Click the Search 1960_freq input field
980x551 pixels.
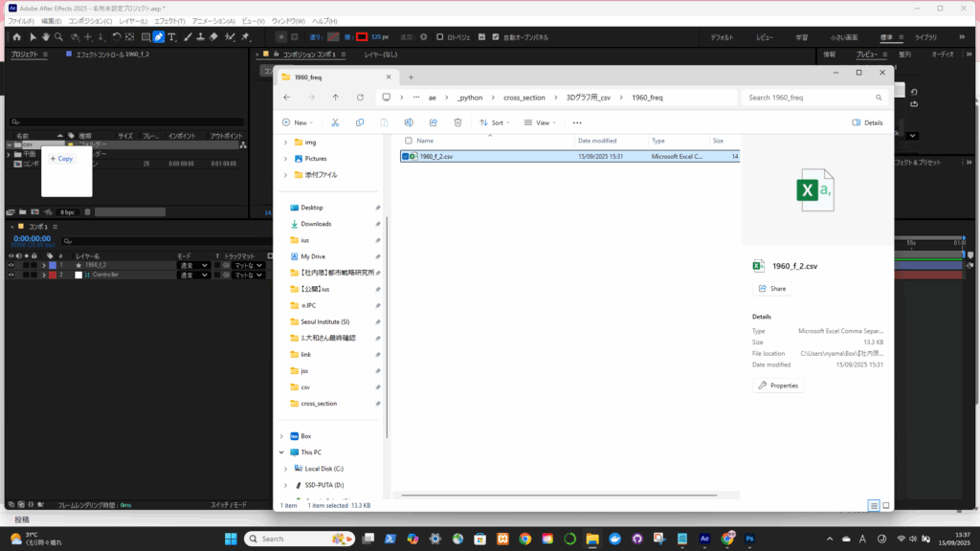point(813,97)
